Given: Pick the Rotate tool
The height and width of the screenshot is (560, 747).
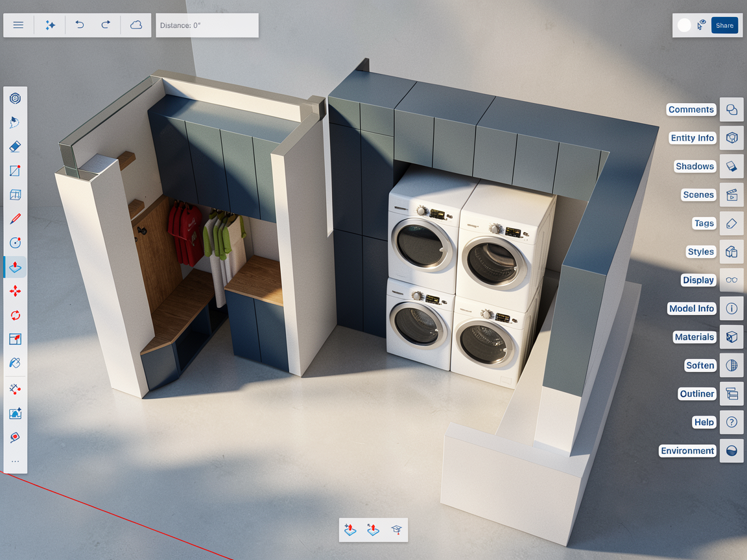Looking at the screenshot, I should [x=16, y=315].
